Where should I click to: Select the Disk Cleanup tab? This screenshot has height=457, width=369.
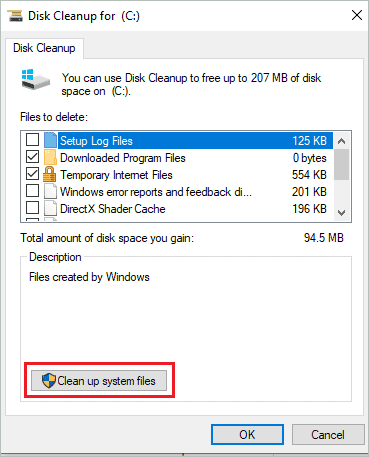point(44,48)
